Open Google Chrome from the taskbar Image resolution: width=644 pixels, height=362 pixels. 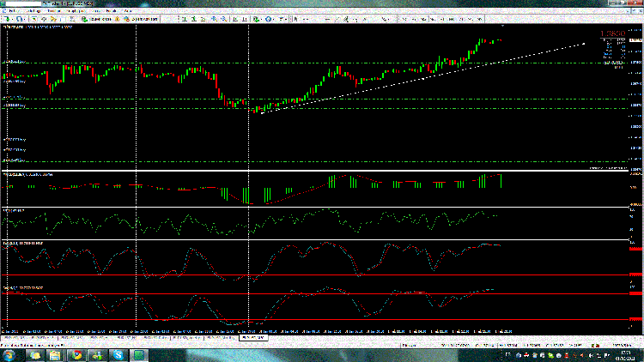[76, 353]
